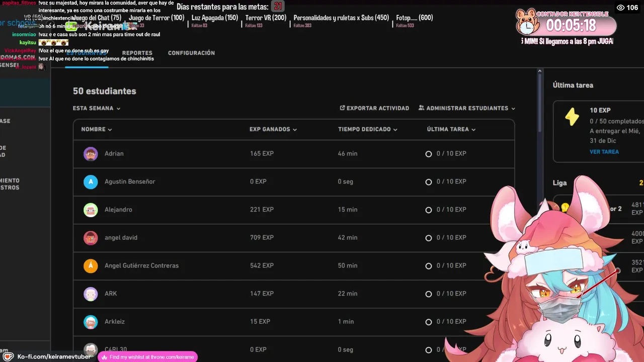Click '147 EXP' in ARK row
Screen dimensions: 644x362
pyautogui.click(x=262, y=294)
